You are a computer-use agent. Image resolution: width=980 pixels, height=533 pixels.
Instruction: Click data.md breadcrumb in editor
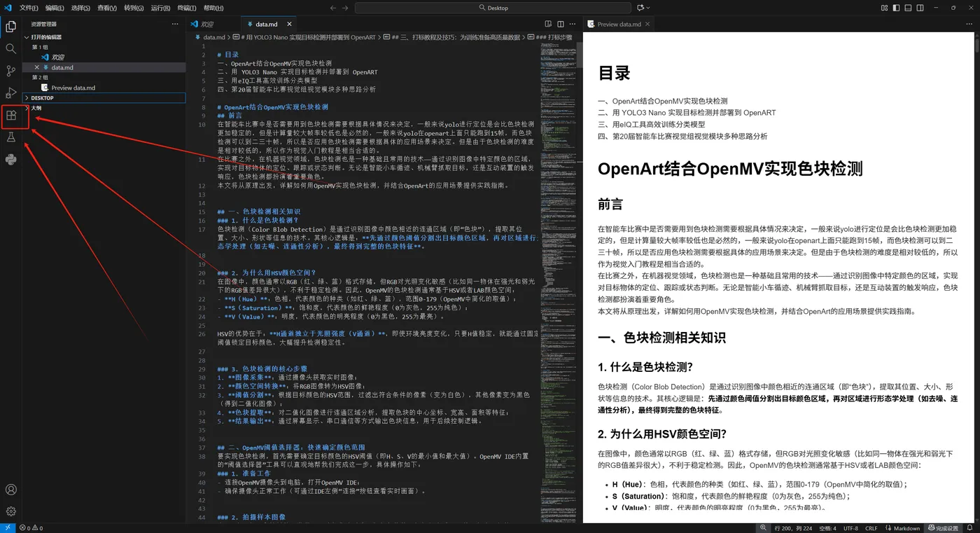click(x=214, y=37)
